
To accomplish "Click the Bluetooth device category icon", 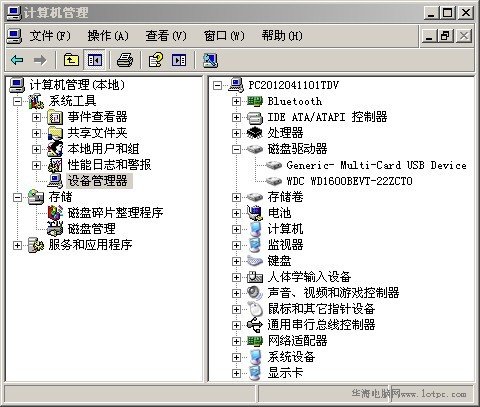I will (255, 101).
